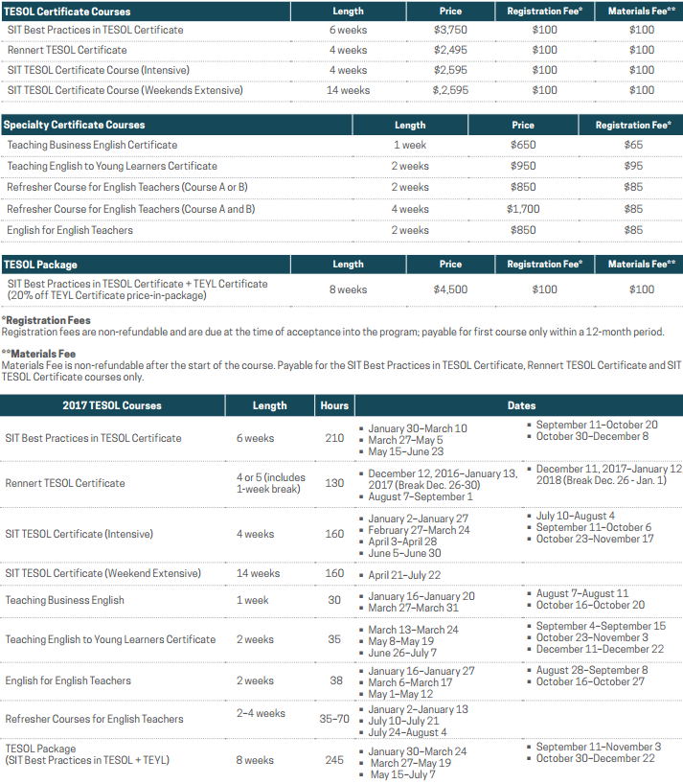Select the 210 hours cell
The image size is (683, 784).
click(334, 438)
